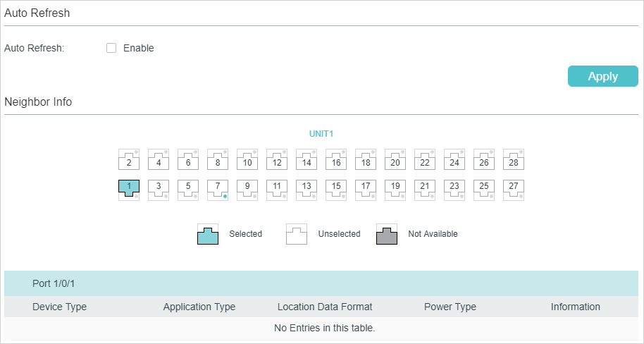Viewport: 644px width, 344px height.
Task: Choose port 24 icon
Action: pos(454,160)
